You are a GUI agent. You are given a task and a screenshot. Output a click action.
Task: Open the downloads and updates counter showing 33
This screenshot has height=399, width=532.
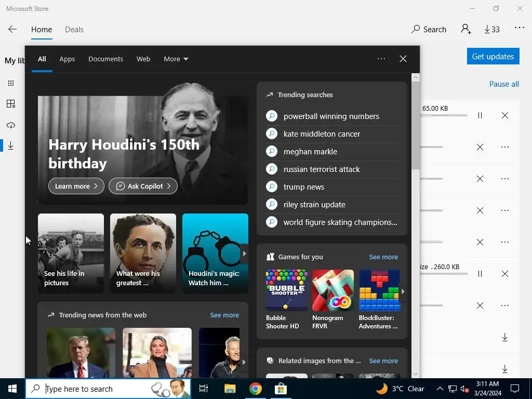[492, 30]
